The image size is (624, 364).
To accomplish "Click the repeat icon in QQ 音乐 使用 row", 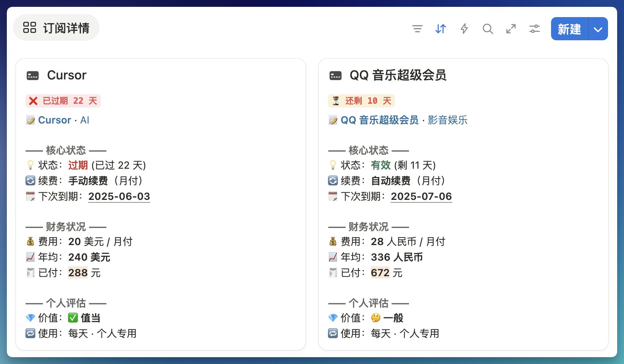I will [333, 333].
